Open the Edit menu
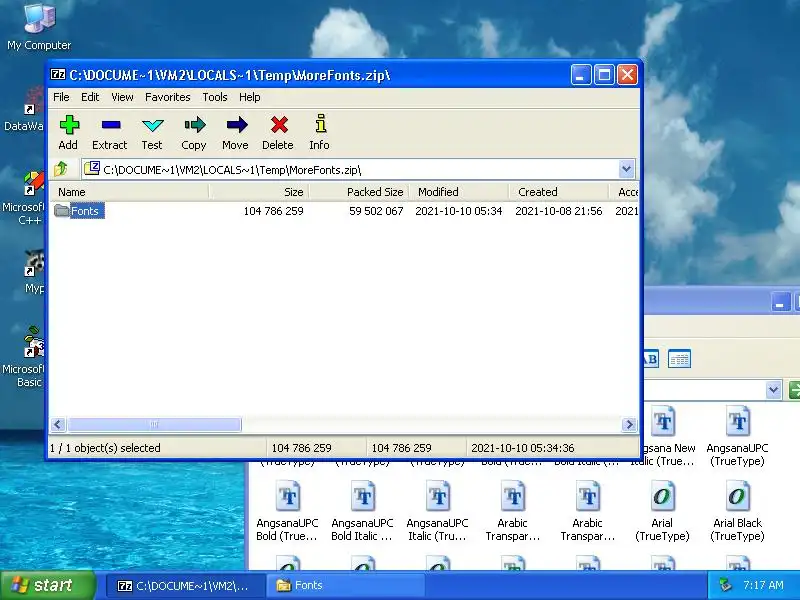Viewport: 800px width, 600px height. coord(90,97)
